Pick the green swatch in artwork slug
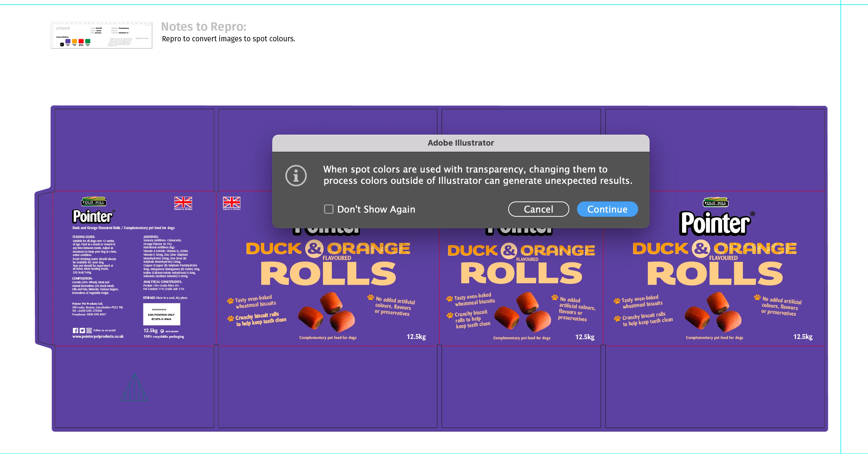This screenshot has height=454, width=868. pos(87,41)
